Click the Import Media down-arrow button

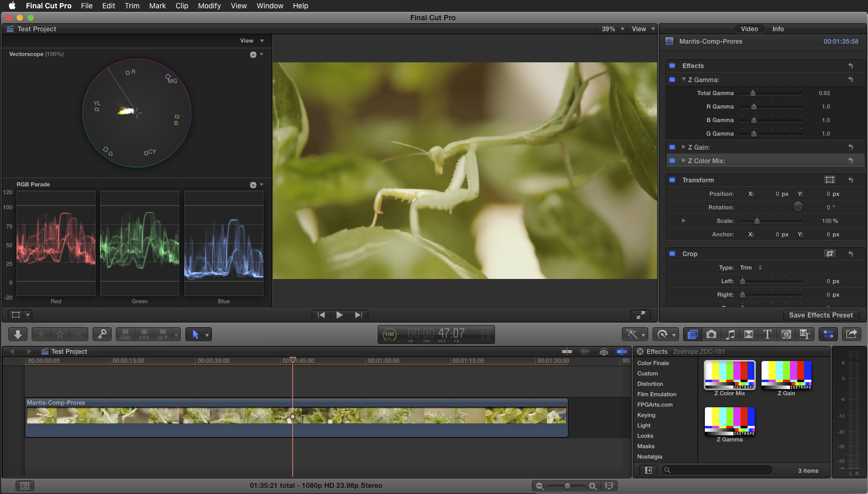point(18,335)
